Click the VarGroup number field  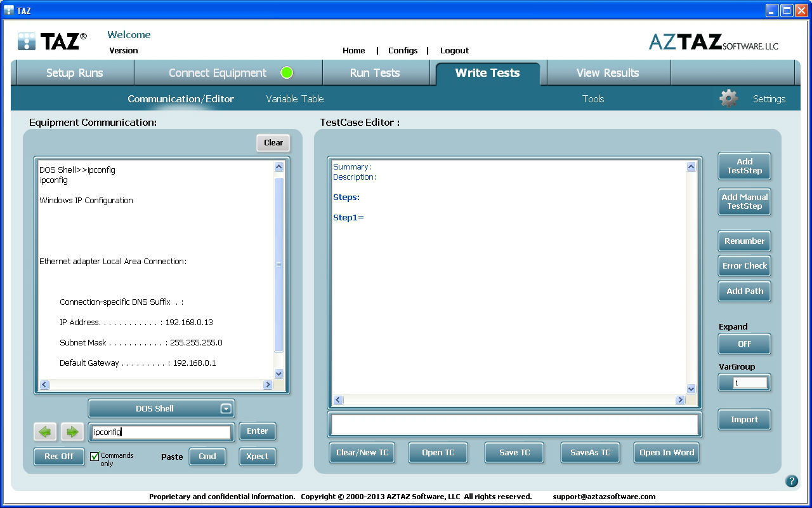(x=750, y=383)
